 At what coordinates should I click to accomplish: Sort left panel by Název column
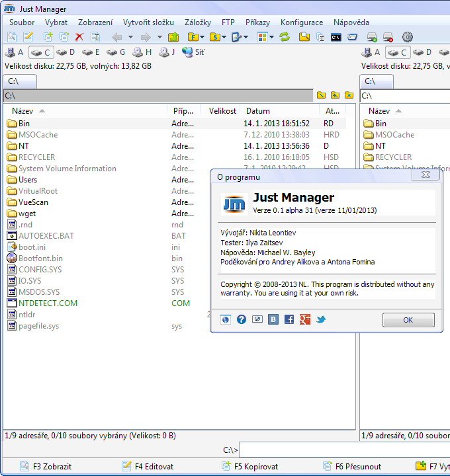[85, 111]
